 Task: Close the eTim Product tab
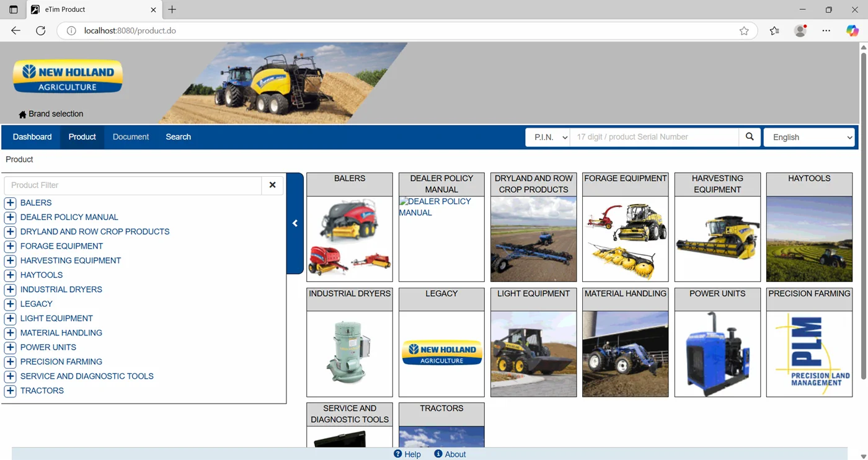(x=153, y=9)
